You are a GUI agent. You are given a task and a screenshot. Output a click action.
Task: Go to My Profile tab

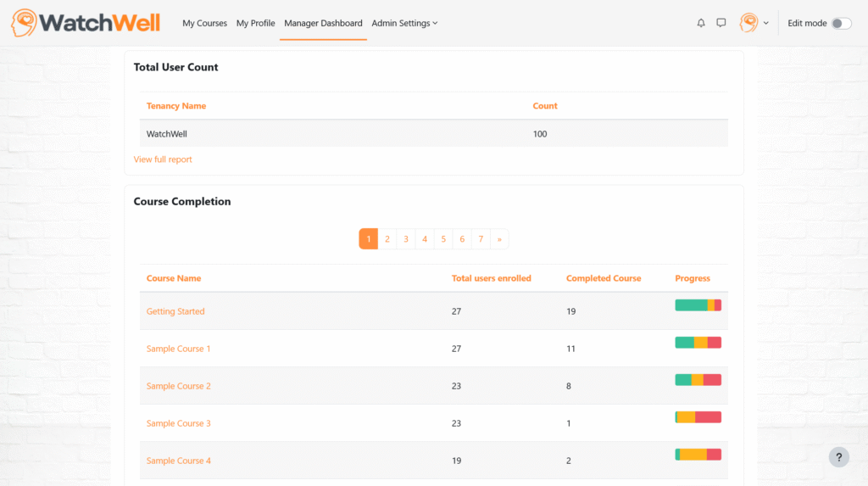click(x=255, y=23)
